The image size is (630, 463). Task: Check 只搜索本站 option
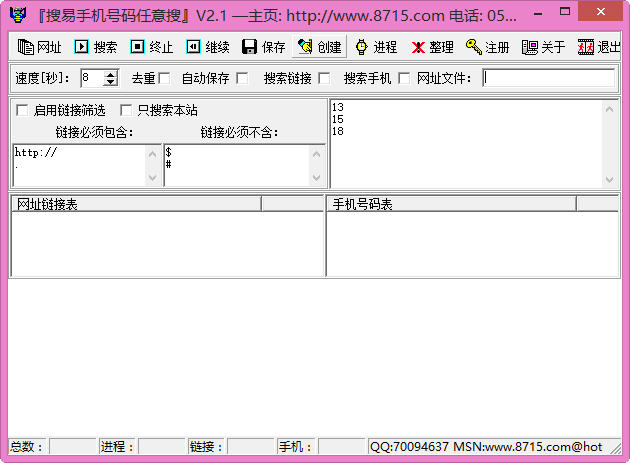coord(126,110)
